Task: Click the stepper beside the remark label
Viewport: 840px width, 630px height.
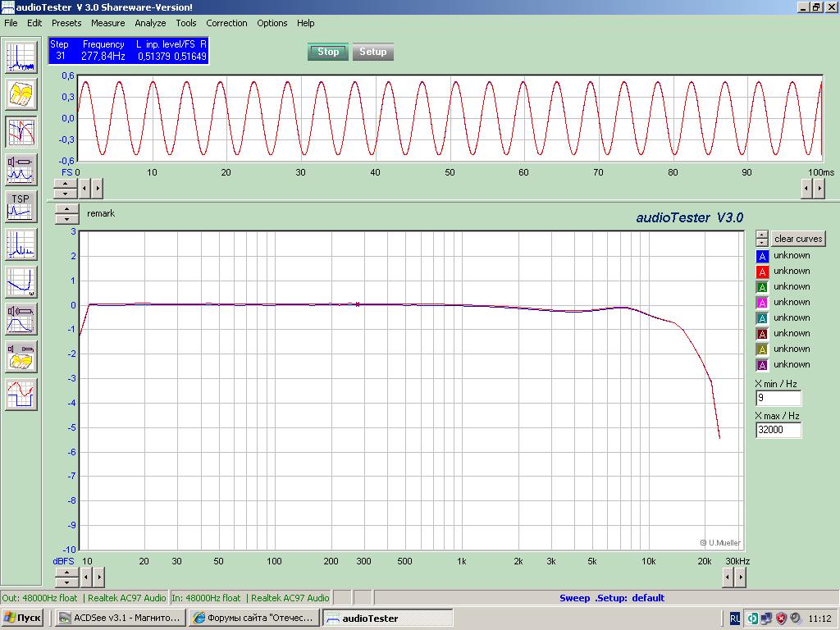Action: click(66, 214)
